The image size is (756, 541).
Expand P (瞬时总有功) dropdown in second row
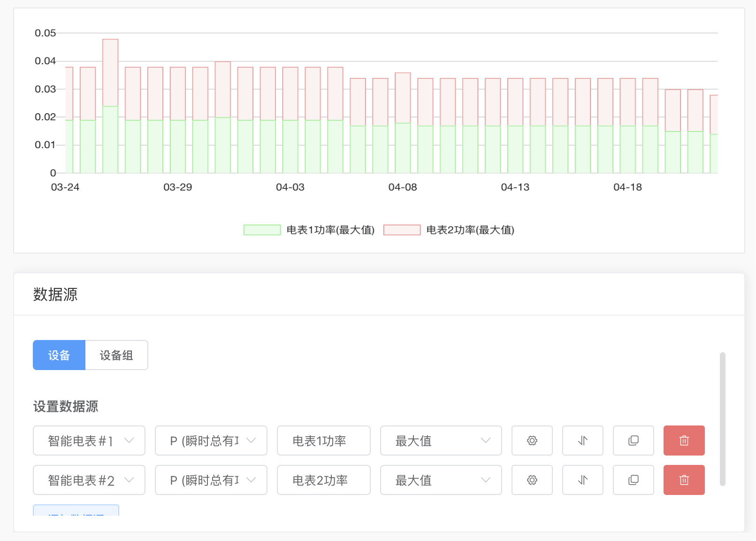click(x=211, y=480)
